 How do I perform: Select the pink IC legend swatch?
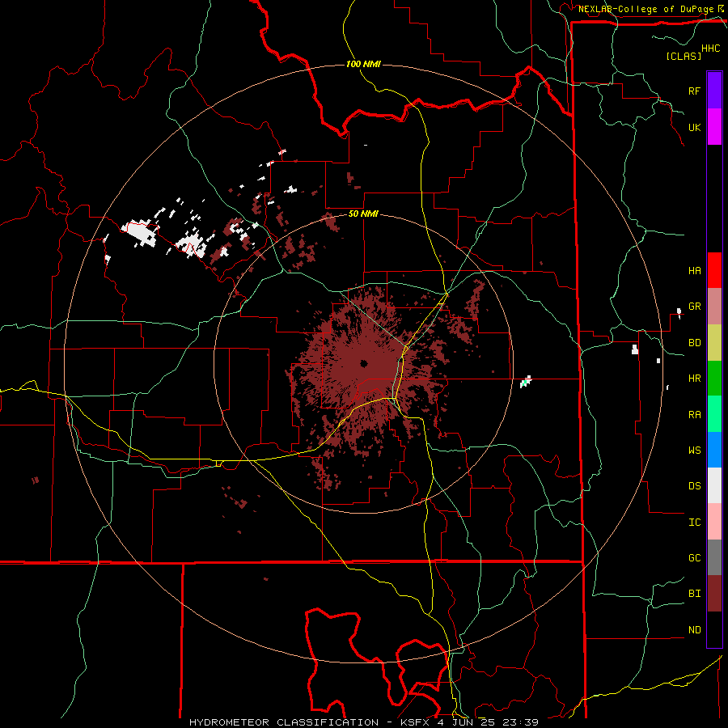(714, 522)
